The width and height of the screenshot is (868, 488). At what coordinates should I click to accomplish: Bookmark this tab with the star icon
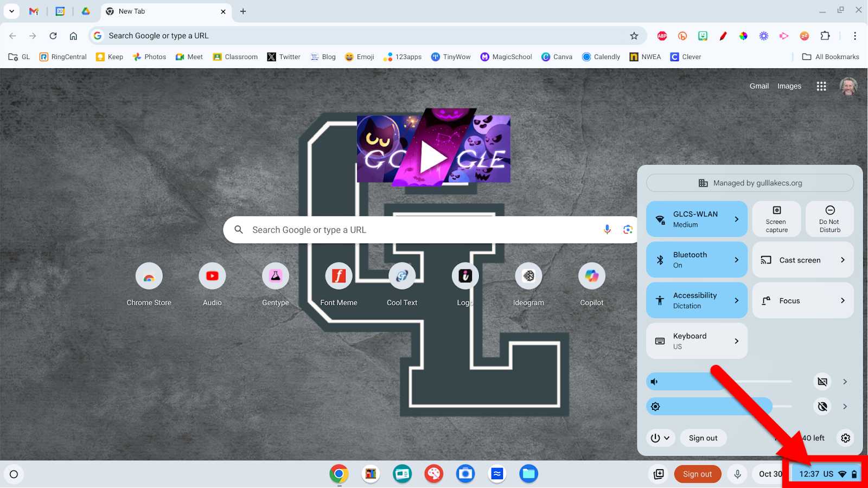coord(634,36)
